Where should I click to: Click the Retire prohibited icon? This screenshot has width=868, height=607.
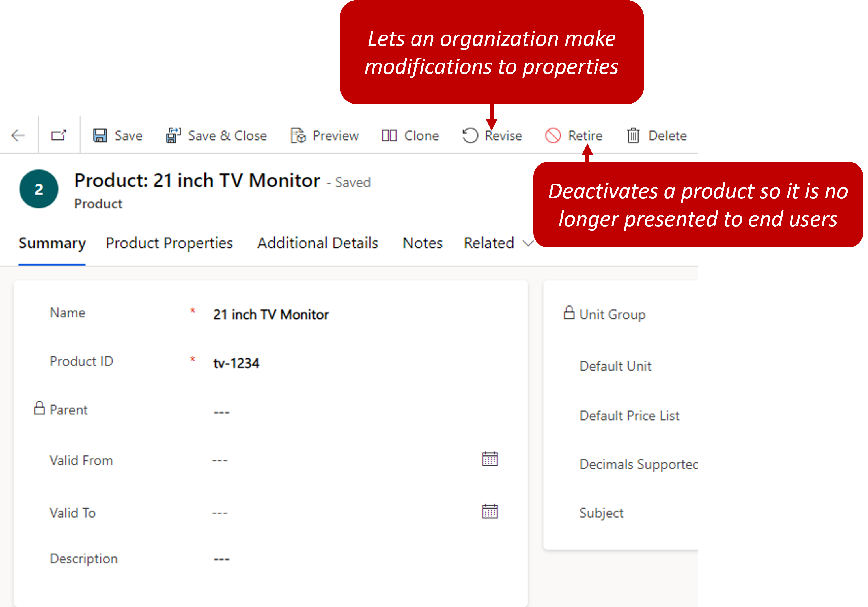[553, 135]
